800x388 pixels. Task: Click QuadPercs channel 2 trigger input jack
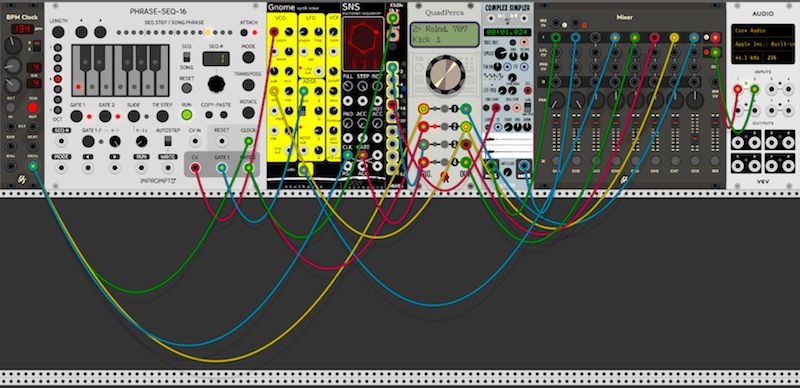click(423, 127)
